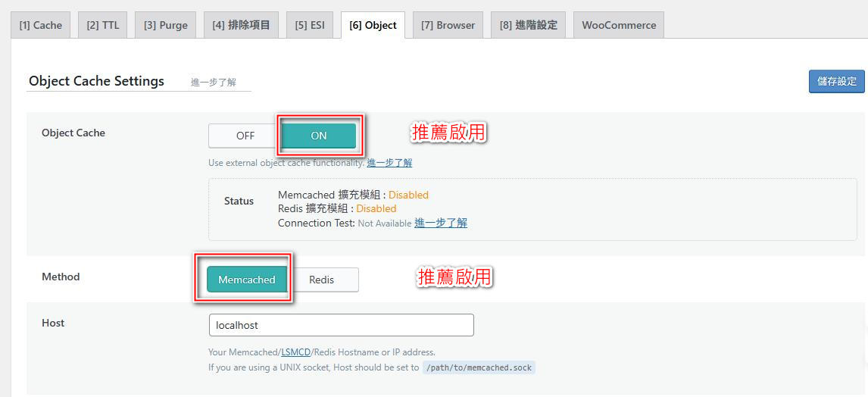
Task: Click the Object Cache Settings heading
Action: click(x=96, y=81)
